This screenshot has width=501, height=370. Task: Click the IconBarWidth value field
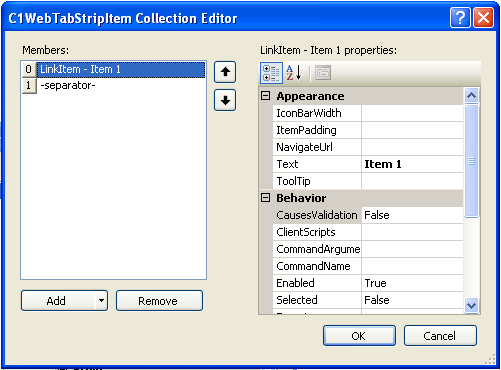pyautogui.click(x=412, y=113)
